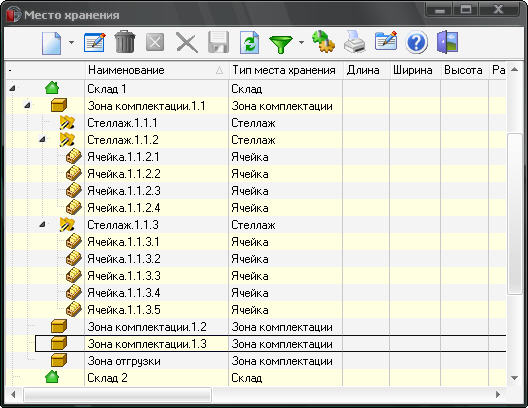
Task: Click the gray boxed X icon
Action: pos(155,42)
